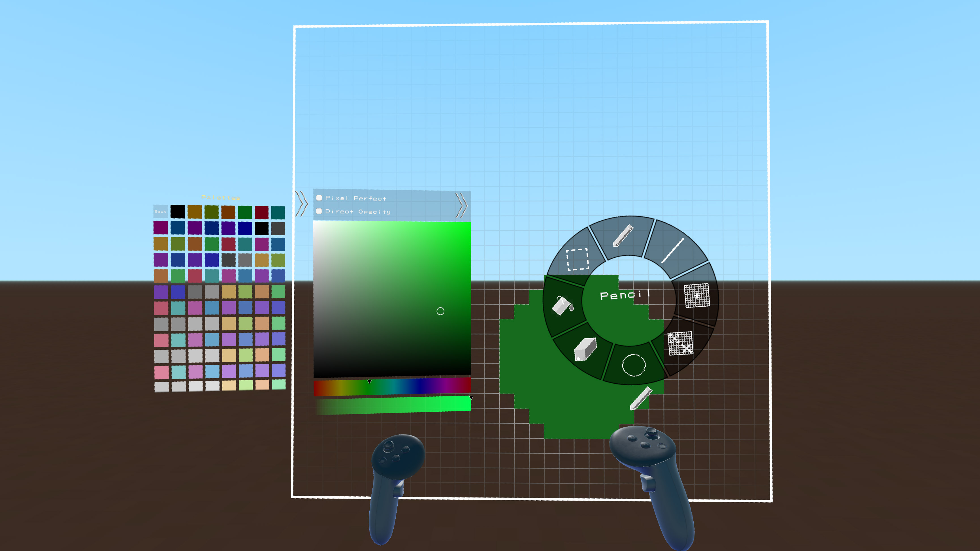Screen dimensions: 980x551
Task: Open the Palettes title header
Action: pos(220,197)
